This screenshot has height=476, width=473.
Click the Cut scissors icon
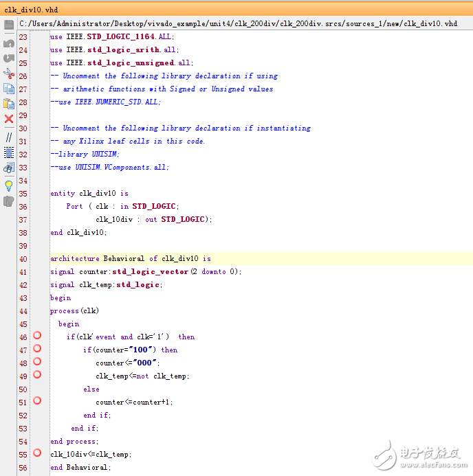tap(9, 73)
